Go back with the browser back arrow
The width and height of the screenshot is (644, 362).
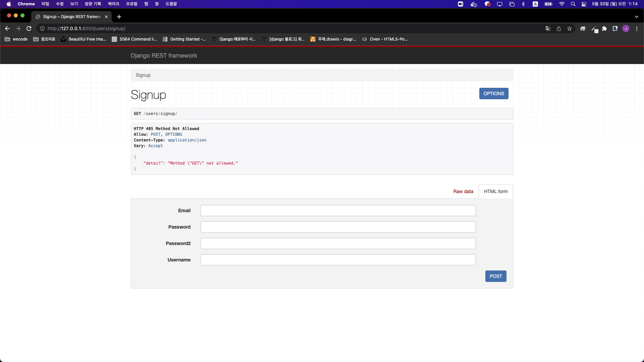(x=7, y=29)
